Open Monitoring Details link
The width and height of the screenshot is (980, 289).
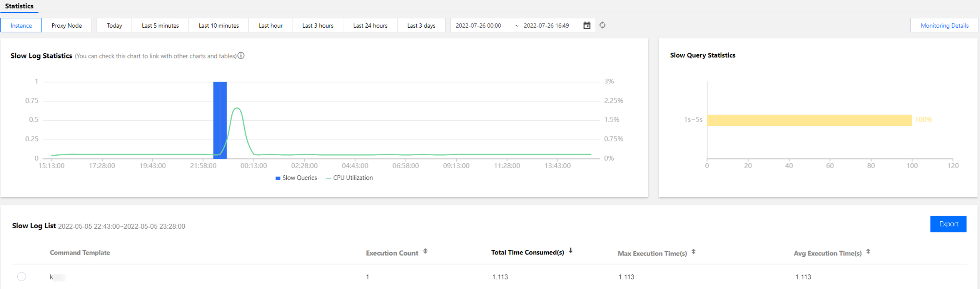[945, 25]
